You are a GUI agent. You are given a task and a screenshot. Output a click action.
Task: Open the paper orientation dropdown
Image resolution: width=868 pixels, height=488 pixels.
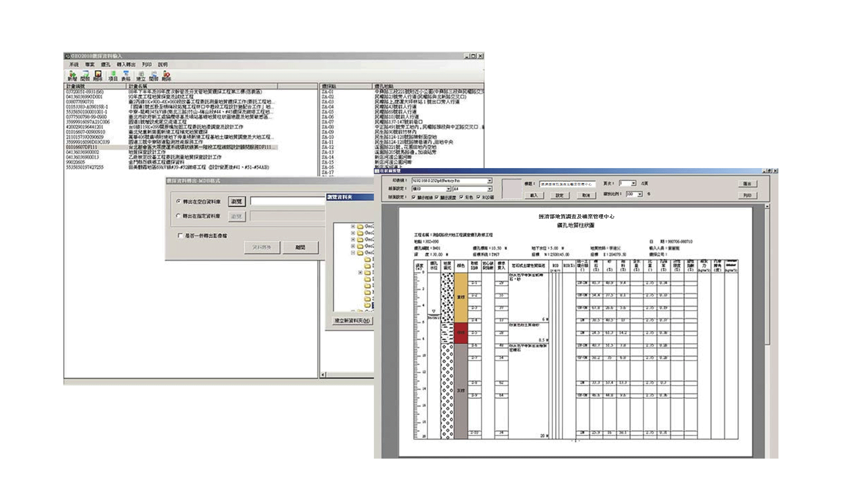click(448, 189)
